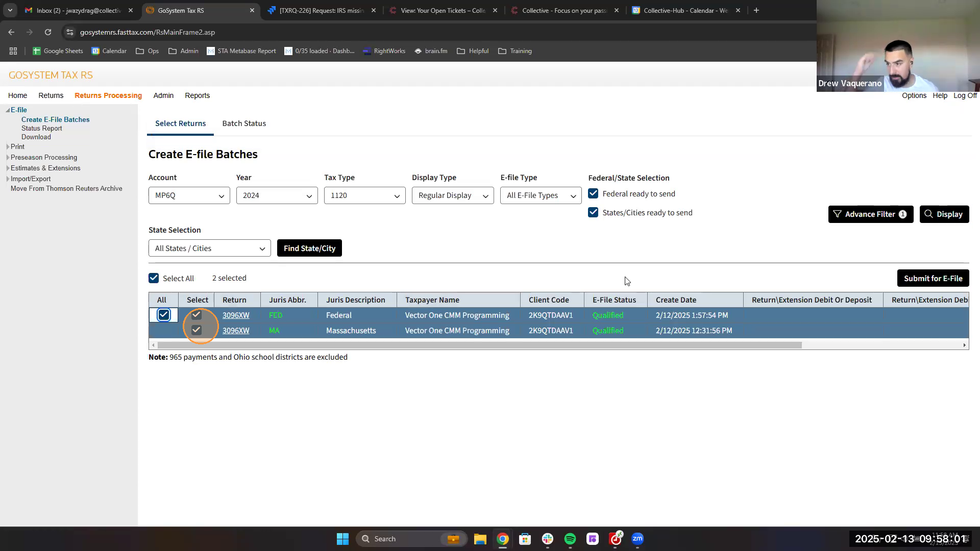
Task: Open the Slack taskbar icon
Action: [548, 539]
